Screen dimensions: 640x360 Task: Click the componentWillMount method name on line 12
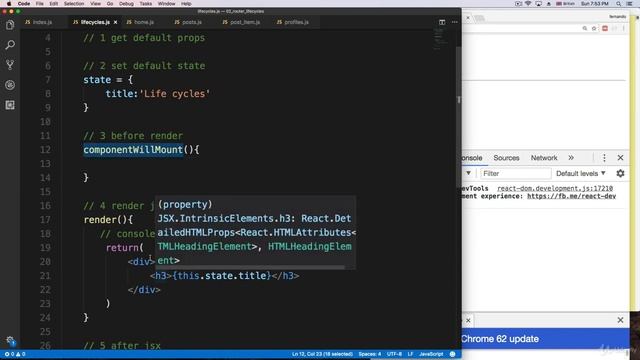pyautogui.click(x=133, y=150)
